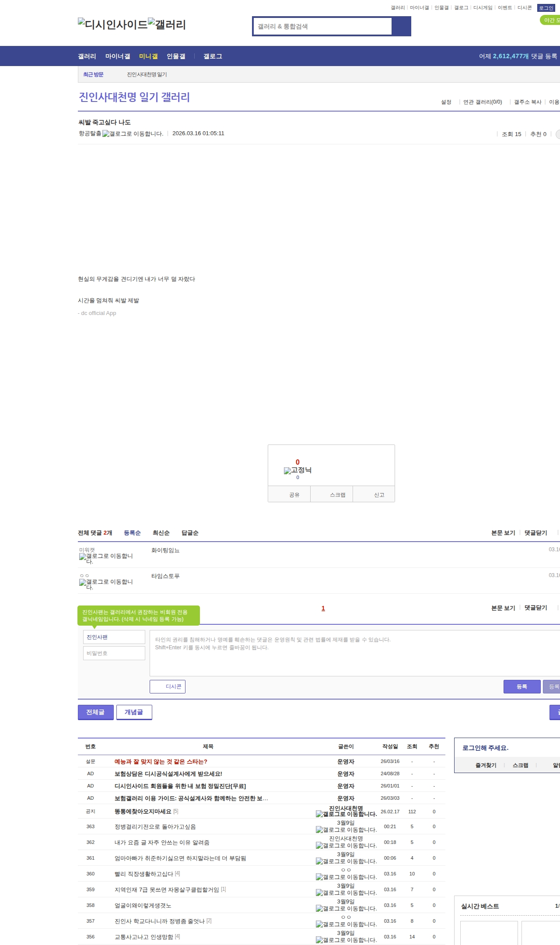
Task: Open the 설정 settings menu
Action: (446, 102)
